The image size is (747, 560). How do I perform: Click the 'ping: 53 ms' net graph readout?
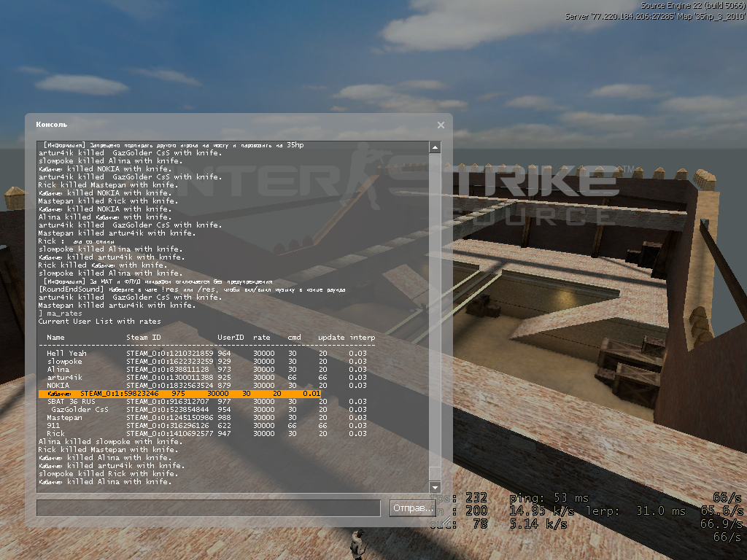click(x=549, y=498)
